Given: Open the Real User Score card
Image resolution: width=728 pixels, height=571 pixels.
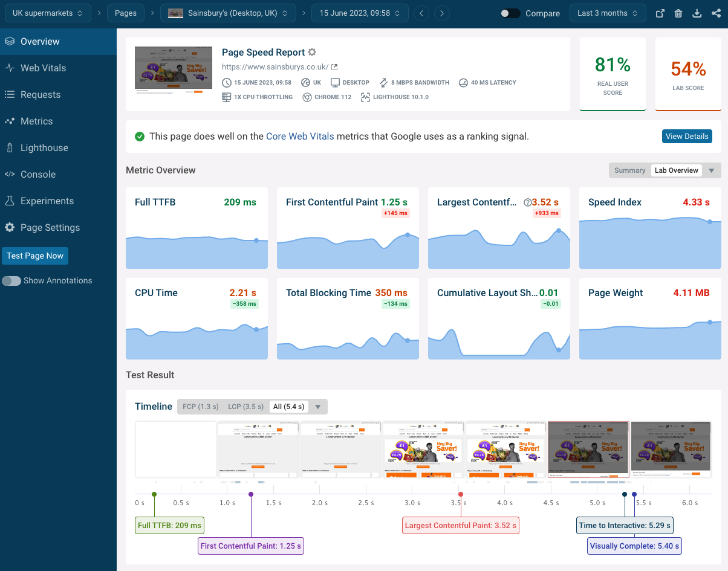Looking at the screenshot, I should tap(613, 74).
